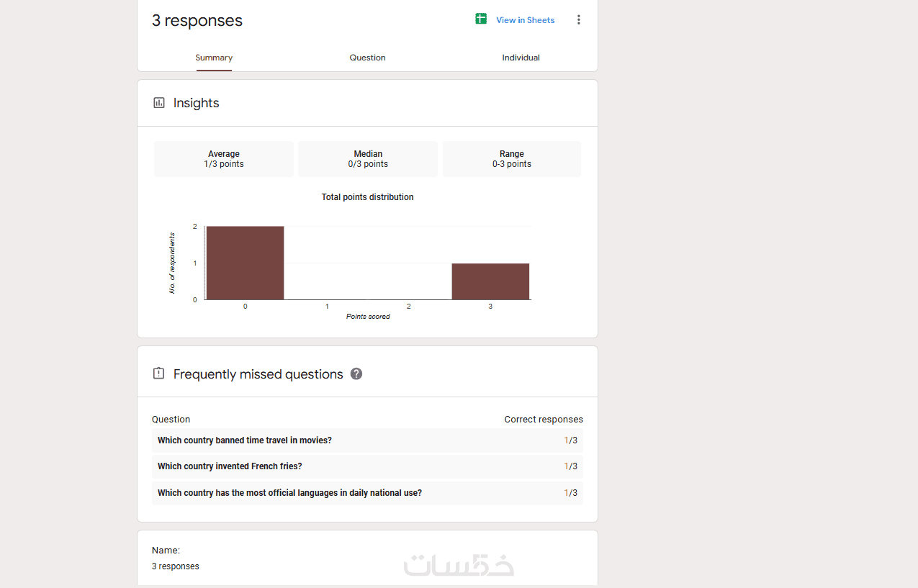Click the green Sheets icon
Image resolution: width=918 pixels, height=588 pixels.
click(x=481, y=19)
